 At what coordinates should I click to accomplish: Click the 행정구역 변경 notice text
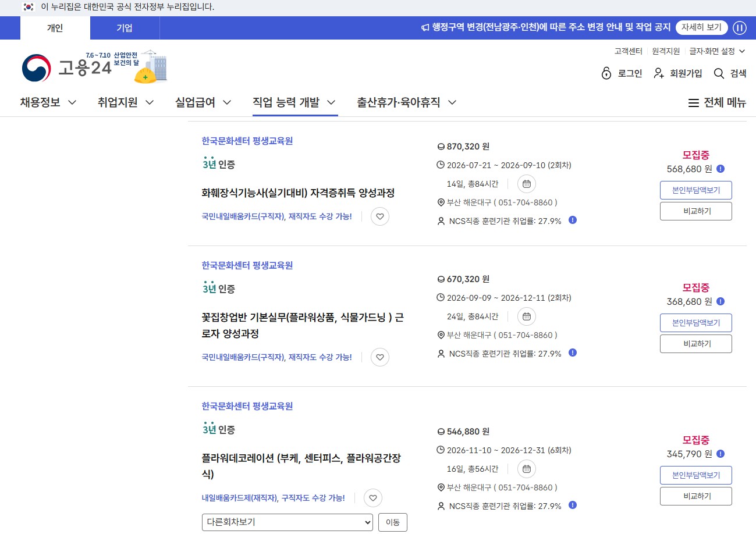click(552, 27)
